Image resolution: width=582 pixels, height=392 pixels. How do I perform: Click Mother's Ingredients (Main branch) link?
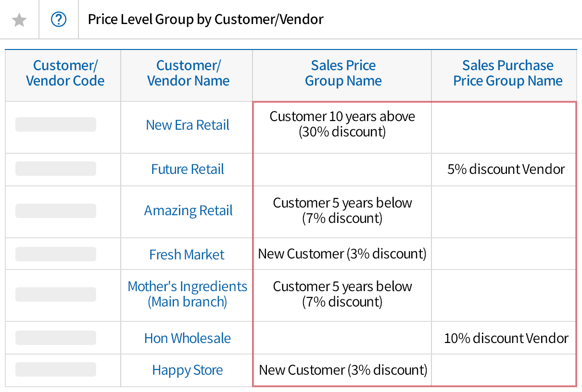click(187, 294)
